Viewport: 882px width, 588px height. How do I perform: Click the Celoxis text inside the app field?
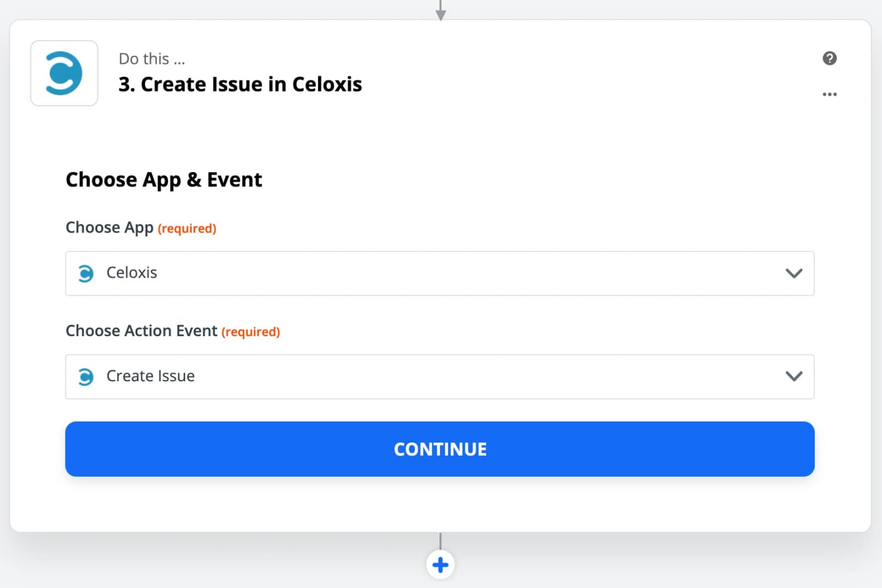coord(132,272)
